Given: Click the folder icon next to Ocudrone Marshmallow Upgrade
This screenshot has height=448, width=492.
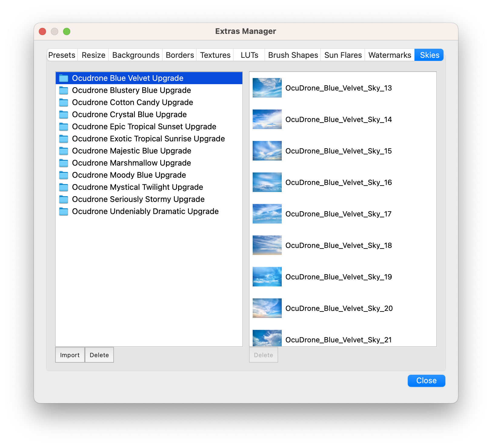Looking at the screenshot, I should point(64,163).
